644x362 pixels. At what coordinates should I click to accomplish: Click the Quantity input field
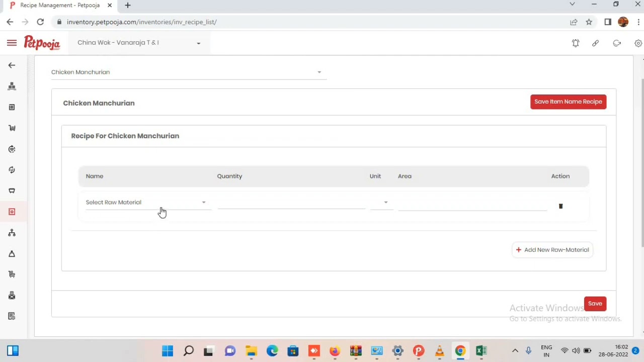click(x=291, y=202)
